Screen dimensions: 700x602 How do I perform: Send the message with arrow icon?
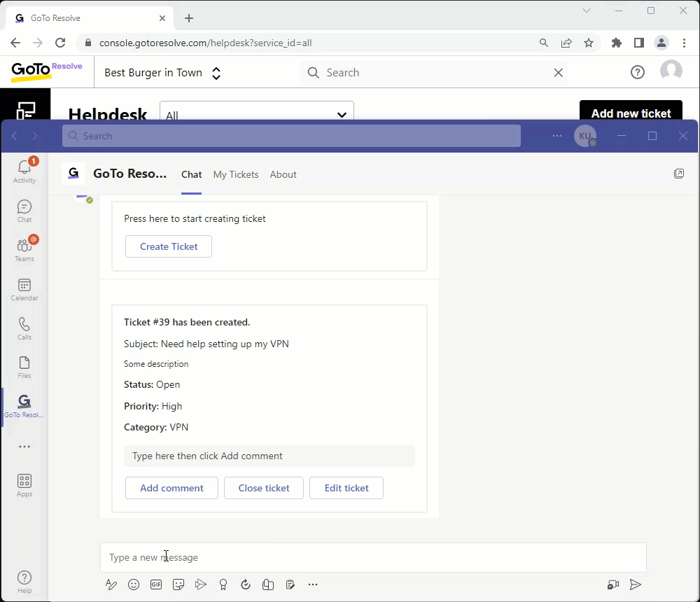pos(636,584)
